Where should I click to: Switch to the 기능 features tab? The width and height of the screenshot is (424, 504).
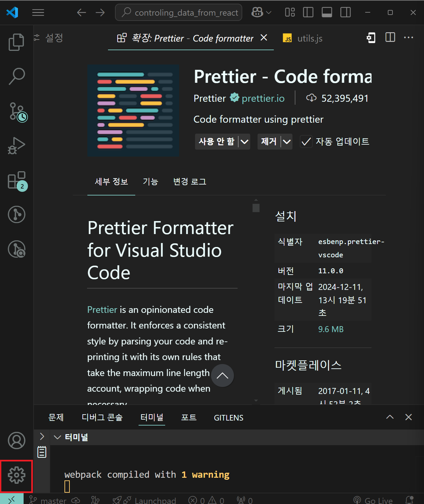click(x=150, y=182)
